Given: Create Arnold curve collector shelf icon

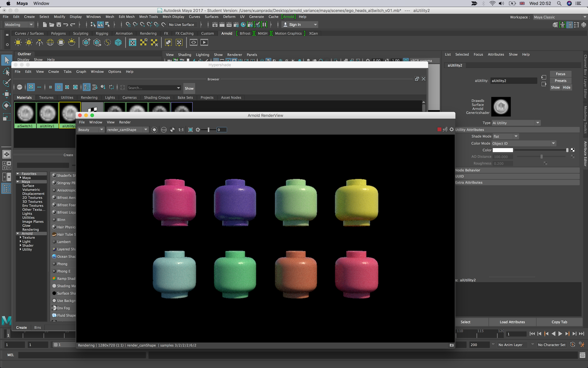Looking at the screenshot, I should click(x=107, y=43).
